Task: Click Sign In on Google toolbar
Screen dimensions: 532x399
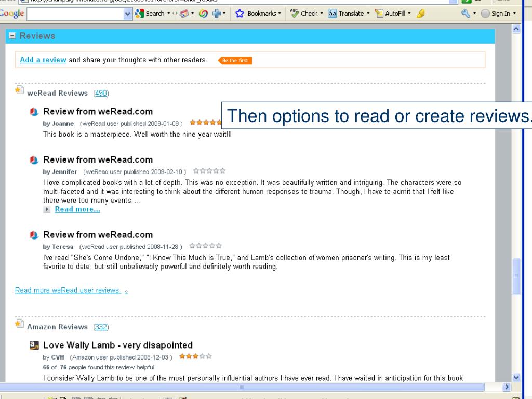Action: 496,14
